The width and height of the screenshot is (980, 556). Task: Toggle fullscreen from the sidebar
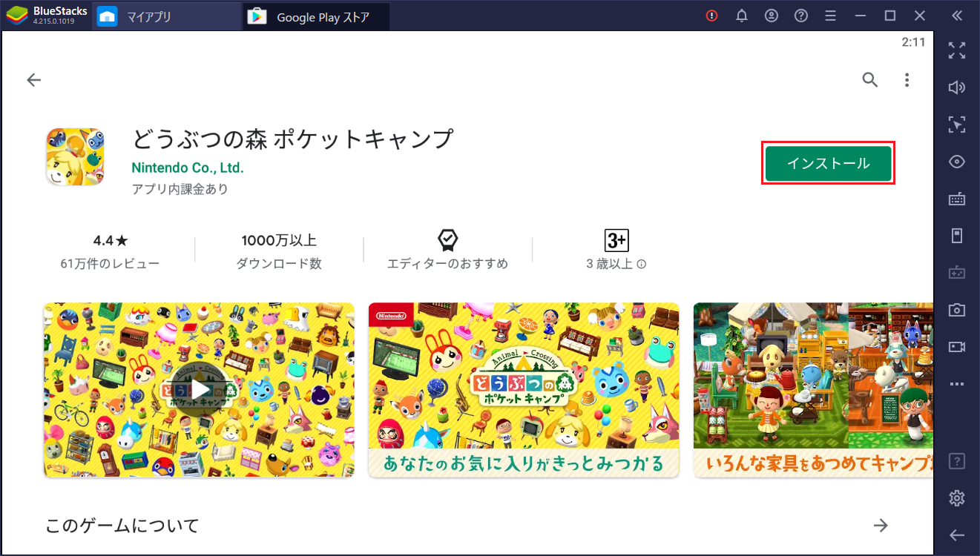(957, 50)
